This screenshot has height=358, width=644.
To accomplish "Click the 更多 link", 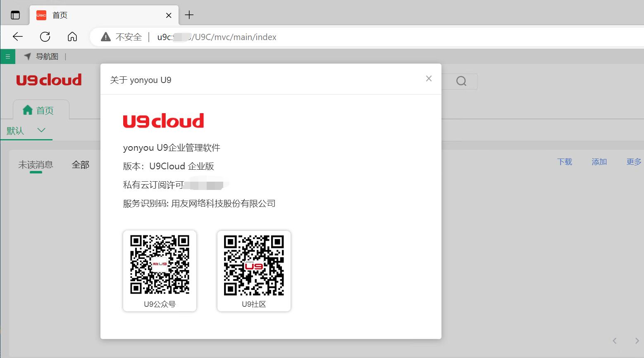I will point(634,162).
